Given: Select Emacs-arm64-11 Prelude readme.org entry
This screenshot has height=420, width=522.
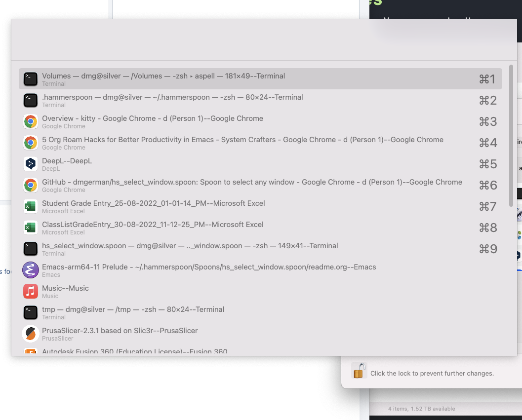Looking at the screenshot, I should tap(260, 270).
